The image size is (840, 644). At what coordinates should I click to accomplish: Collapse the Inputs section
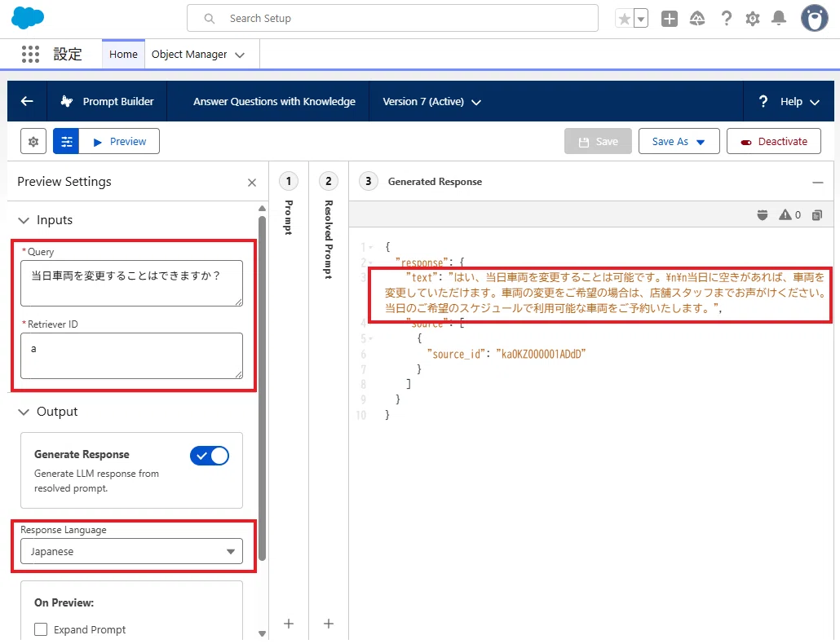(x=24, y=220)
